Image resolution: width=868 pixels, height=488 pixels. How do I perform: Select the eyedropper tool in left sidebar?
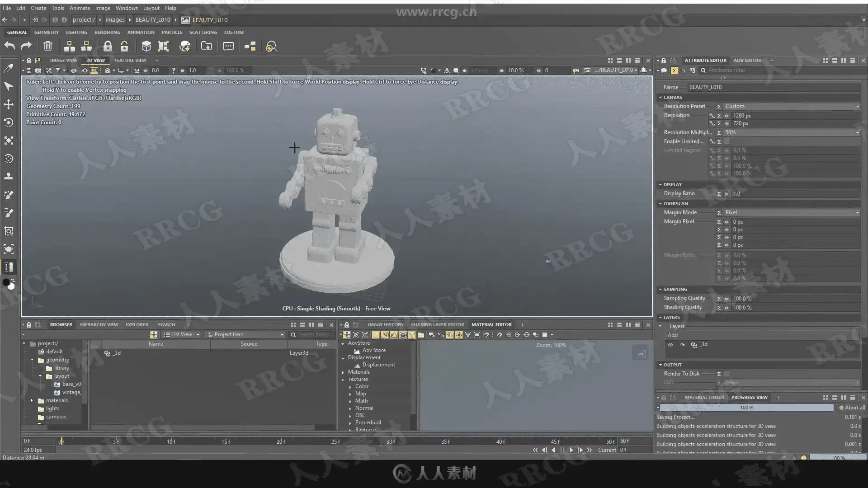pos(8,68)
